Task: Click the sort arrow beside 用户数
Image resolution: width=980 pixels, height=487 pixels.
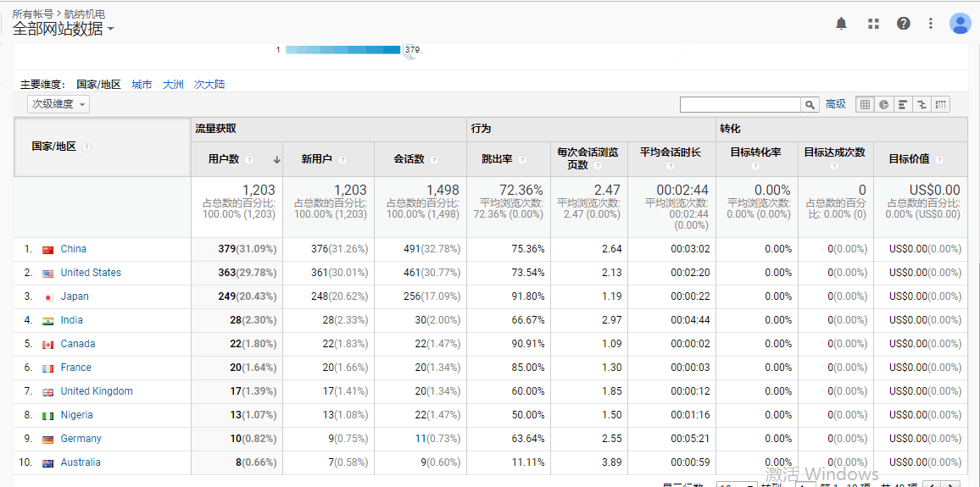Action: click(277, 160)
